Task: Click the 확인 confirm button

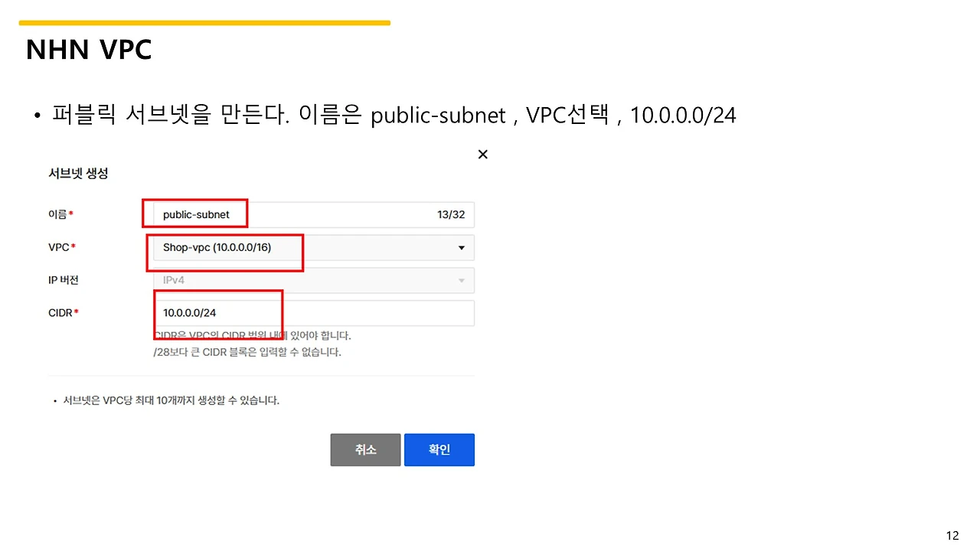Action: (x=439, y=449)
